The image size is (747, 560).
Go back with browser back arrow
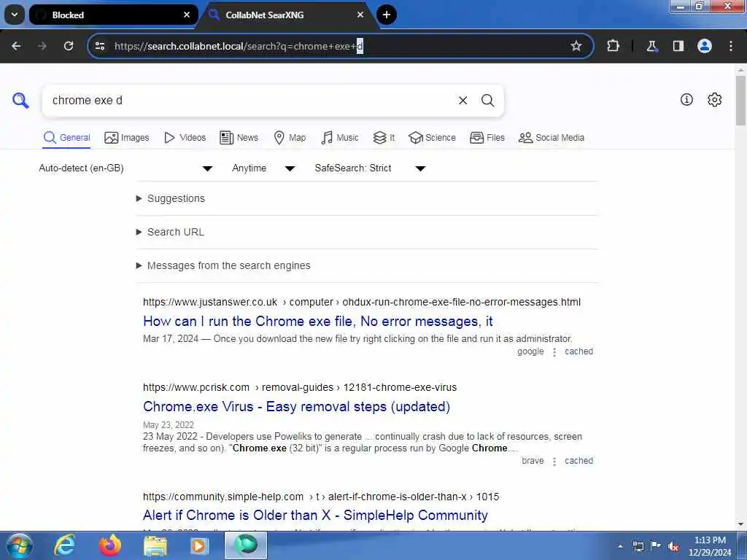[16, 46]
